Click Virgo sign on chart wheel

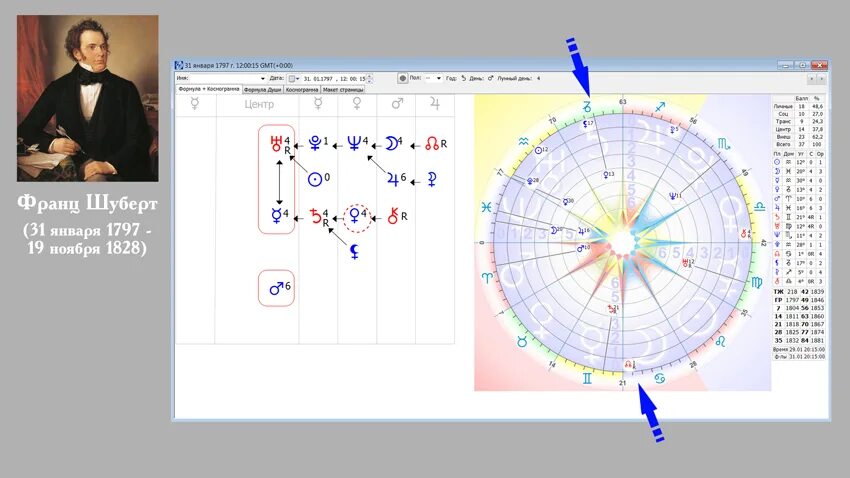[x=757, y=282]
